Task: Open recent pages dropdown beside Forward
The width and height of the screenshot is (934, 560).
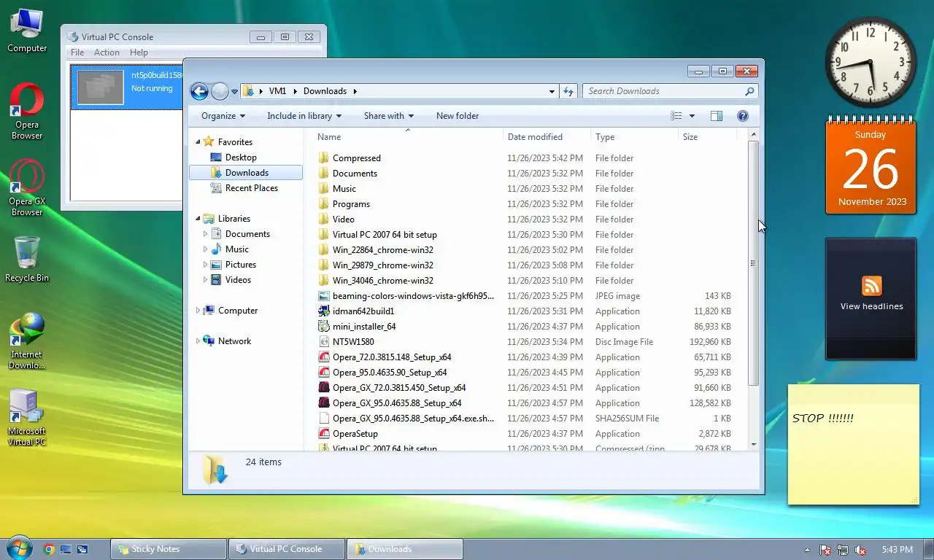Action: tap(235, 91)
